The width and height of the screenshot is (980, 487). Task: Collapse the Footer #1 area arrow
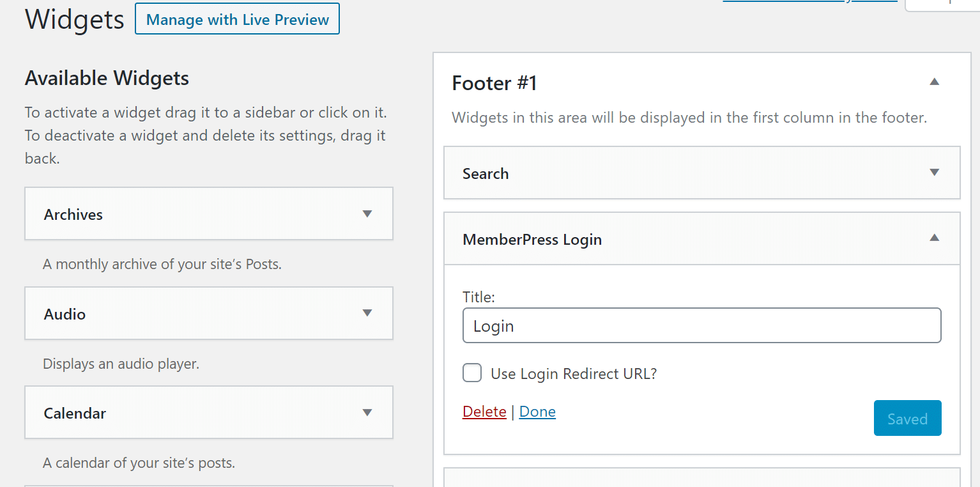[x=935, y=81]
